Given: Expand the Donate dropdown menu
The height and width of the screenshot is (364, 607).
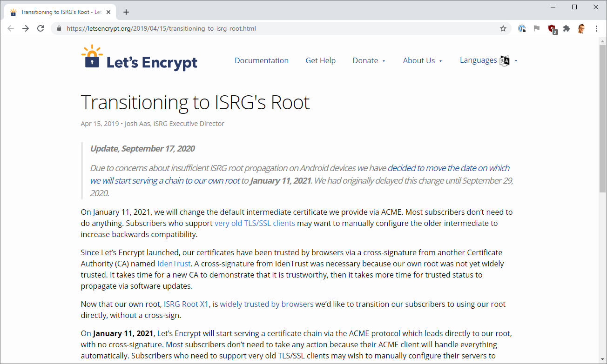Looking at the screenshot, I should pyautogui.click(x=369, y=60).
